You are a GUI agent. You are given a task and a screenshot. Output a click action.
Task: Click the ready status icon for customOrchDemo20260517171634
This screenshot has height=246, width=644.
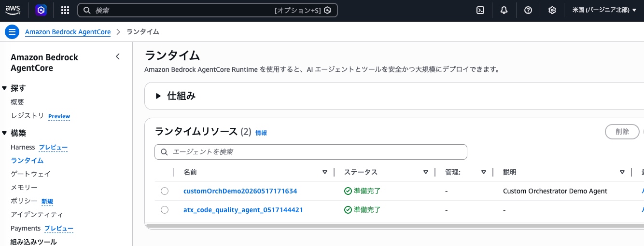[348, 191]
